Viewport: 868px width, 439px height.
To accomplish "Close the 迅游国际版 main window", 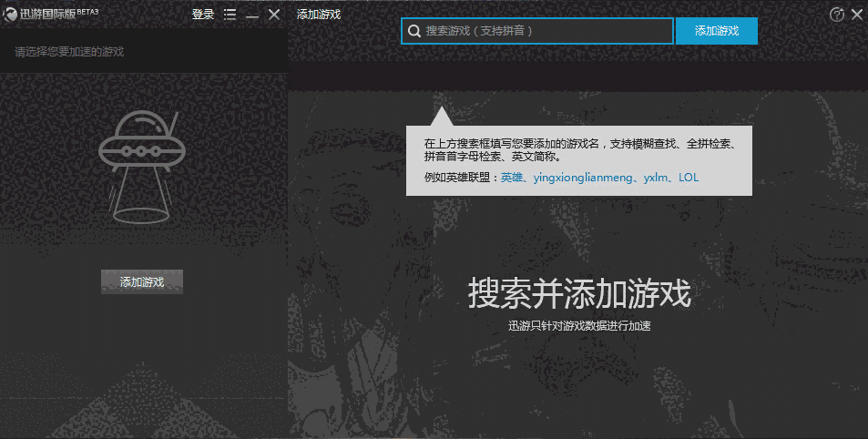I will (x=274, y=15).
